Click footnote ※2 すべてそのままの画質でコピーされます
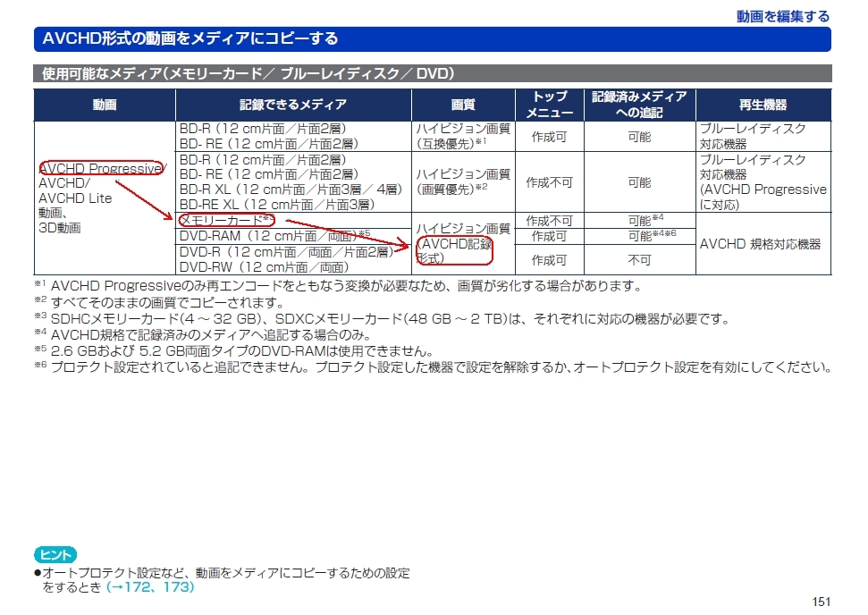868x615 pixels. point(159,302)
